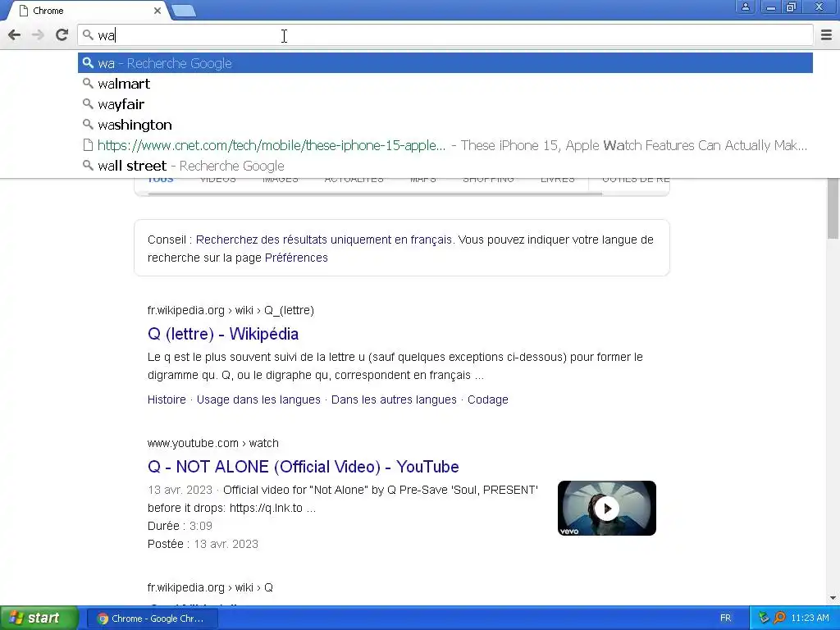This screenshot has width=840, height=630.
Task: Close the Chrome tab with its X
Action: pos(157,11)
